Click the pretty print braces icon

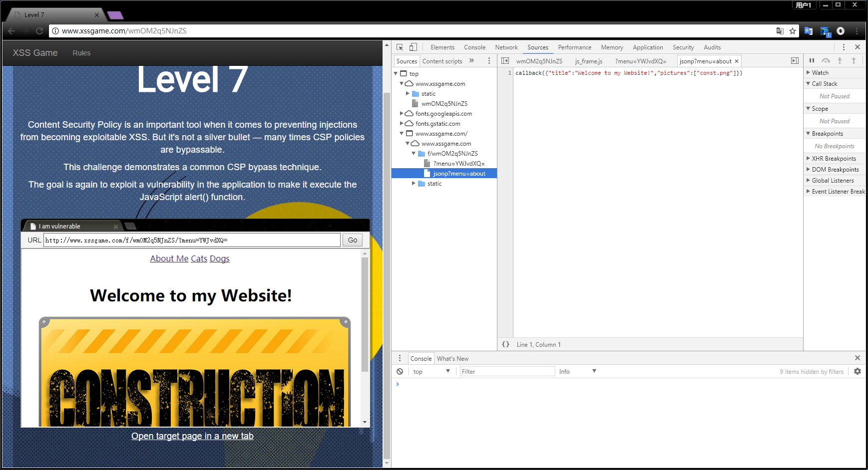point(505,344)
